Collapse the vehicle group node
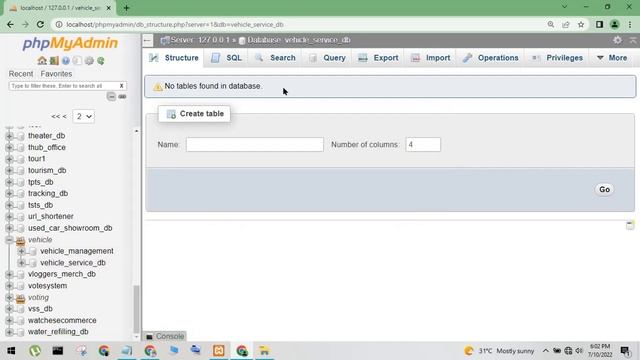The width and height of the screenshot is (640, 360). tap(9, 240)
